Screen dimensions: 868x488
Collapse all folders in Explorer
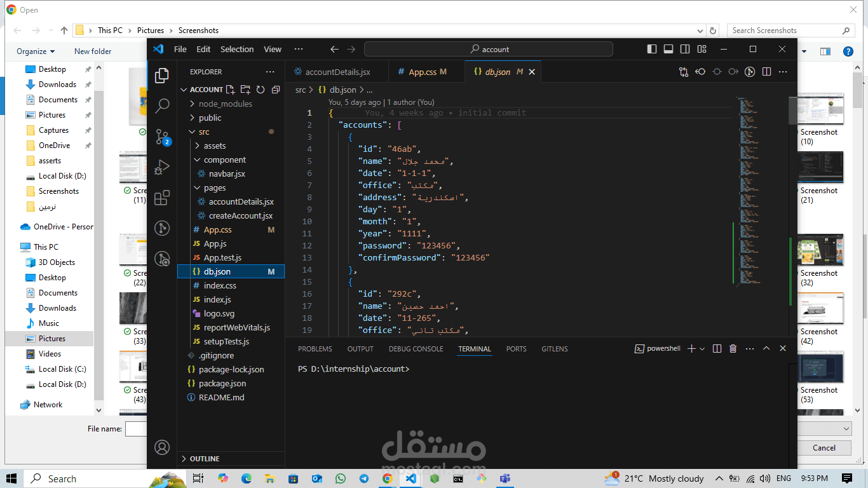point(275,90)
